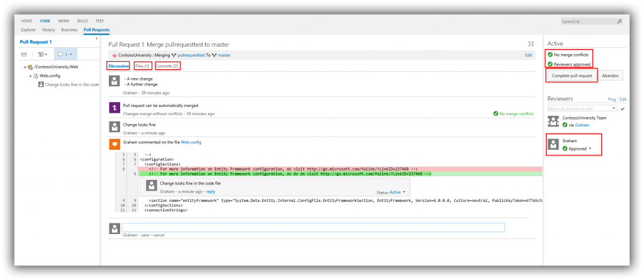
Task: Switch to the Files (1) tab
Action: 142,65
